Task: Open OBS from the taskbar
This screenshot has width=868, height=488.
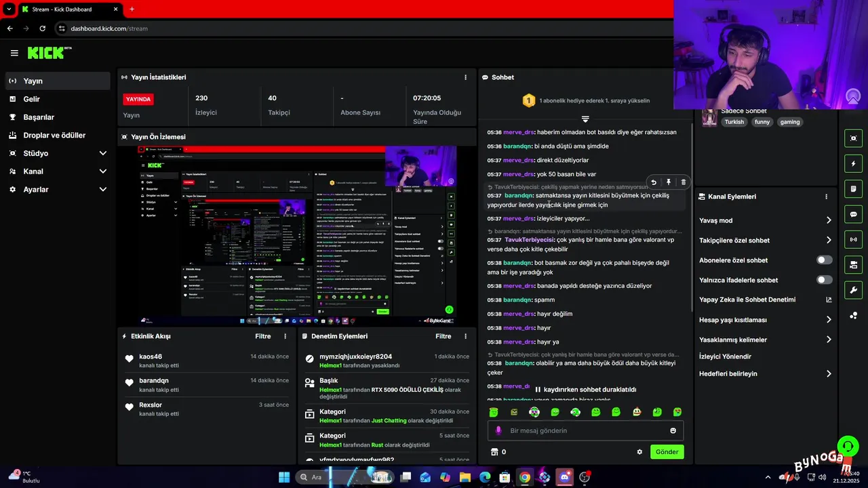Action: tap(585, 477)
